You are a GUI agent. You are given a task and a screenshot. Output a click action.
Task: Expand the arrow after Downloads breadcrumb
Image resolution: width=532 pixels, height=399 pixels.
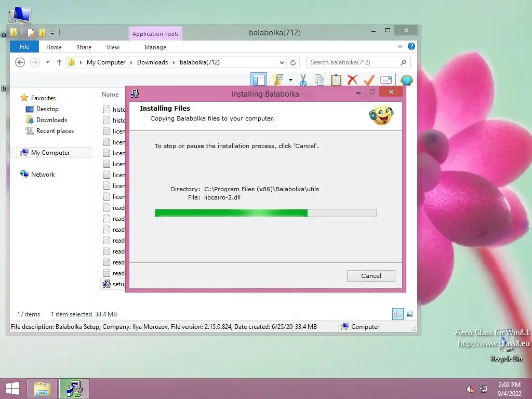[x=174, y=62]
